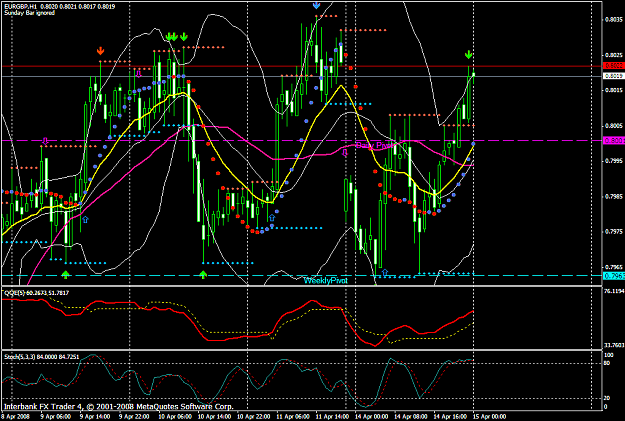This screenshot has width=625, height=421.
Task: Click the 0.7975 price axis label
Action: pos(613,231)
